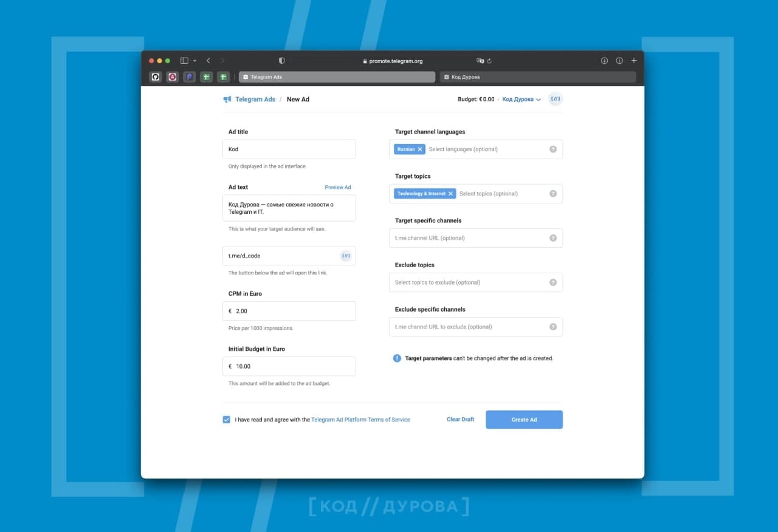Switch to the Telegram Ads browser tab

click(x=337, y=77)
